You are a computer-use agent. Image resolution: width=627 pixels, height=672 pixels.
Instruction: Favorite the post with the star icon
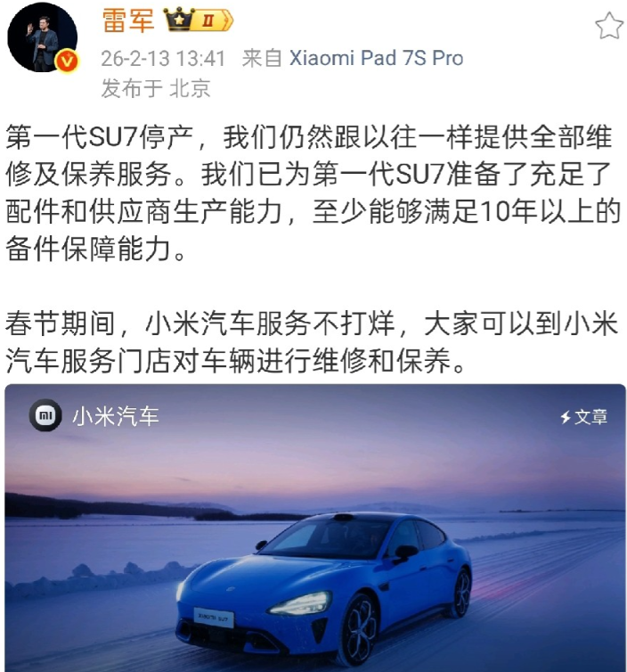pos(609,26)
